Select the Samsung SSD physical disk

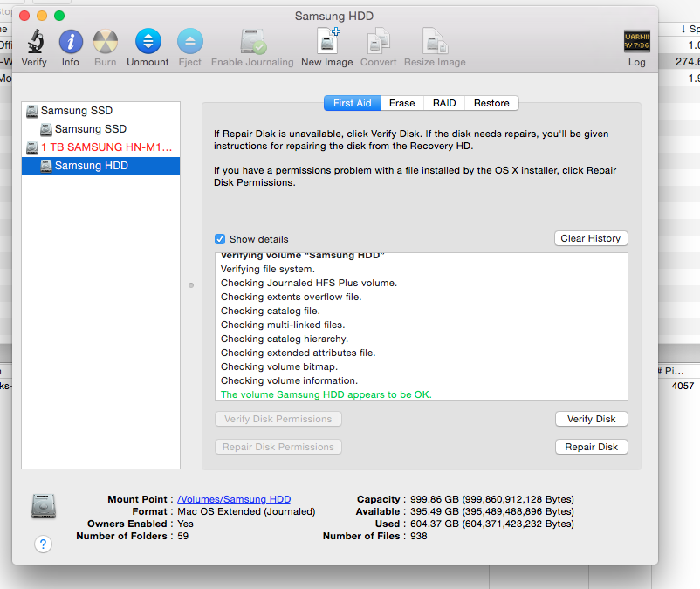(101, 111)
